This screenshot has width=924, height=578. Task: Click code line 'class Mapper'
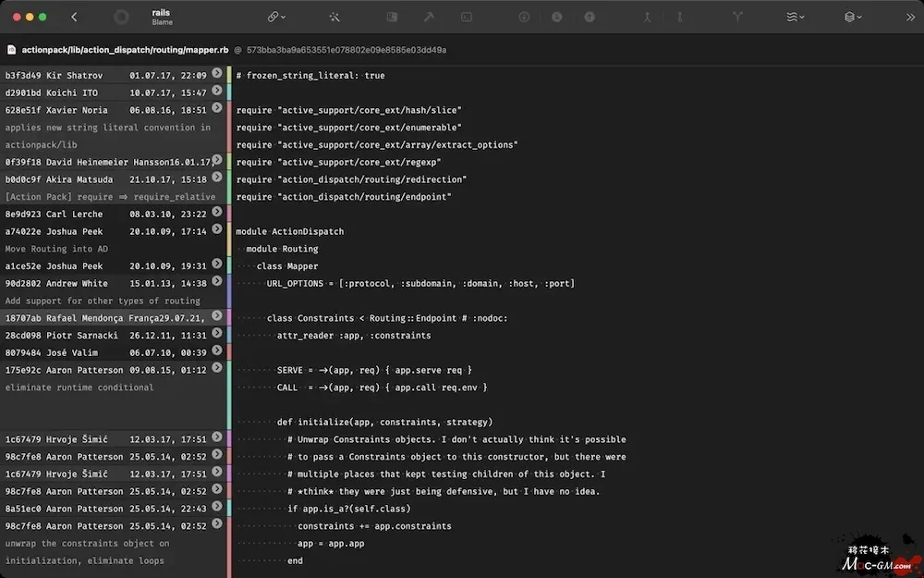(287, 266)
